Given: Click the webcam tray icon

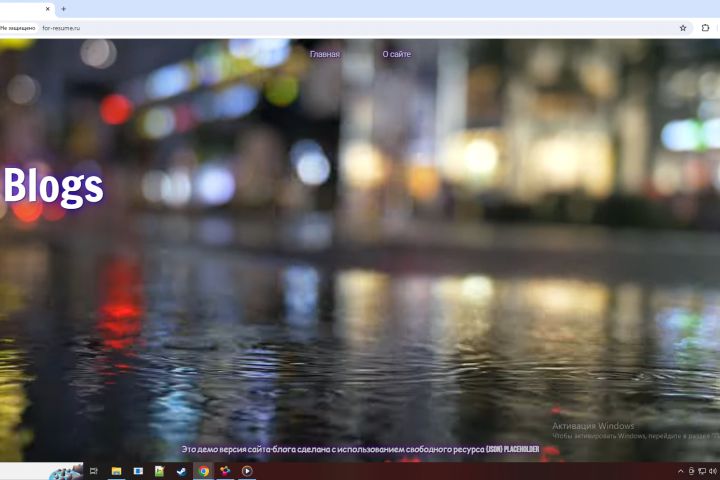Looking at the screenshot, I should click(x=692, y=471).
